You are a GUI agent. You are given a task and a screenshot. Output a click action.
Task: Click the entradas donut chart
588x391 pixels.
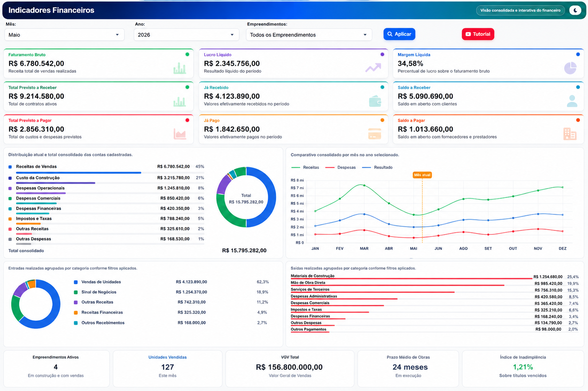click(x=36, y=304)
